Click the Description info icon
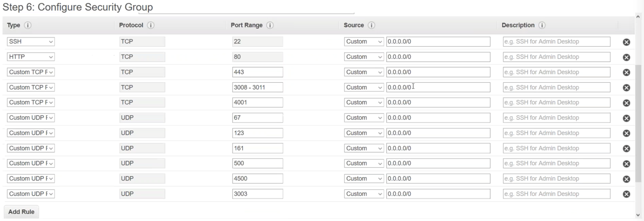Screen dimensions: 644x221 click(x=542, y=25)
